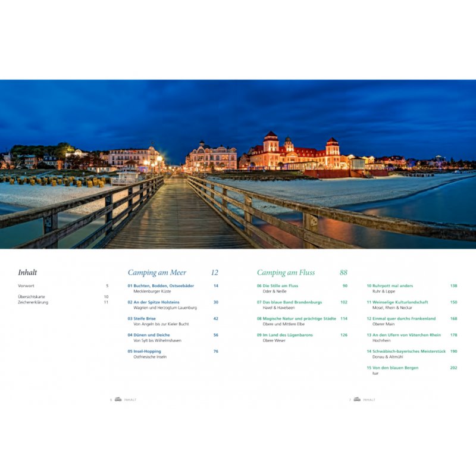Open chapter '01 Buchten, Bodden, Ostseebäder'

pyautogui.click(x=161, y=286)
